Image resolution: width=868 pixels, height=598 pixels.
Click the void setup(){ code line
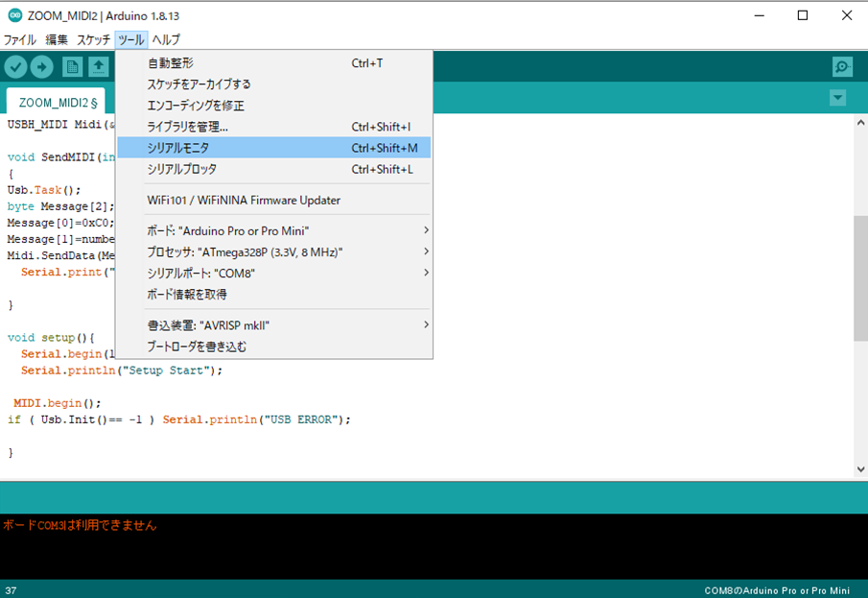click(x=51, y=338)
